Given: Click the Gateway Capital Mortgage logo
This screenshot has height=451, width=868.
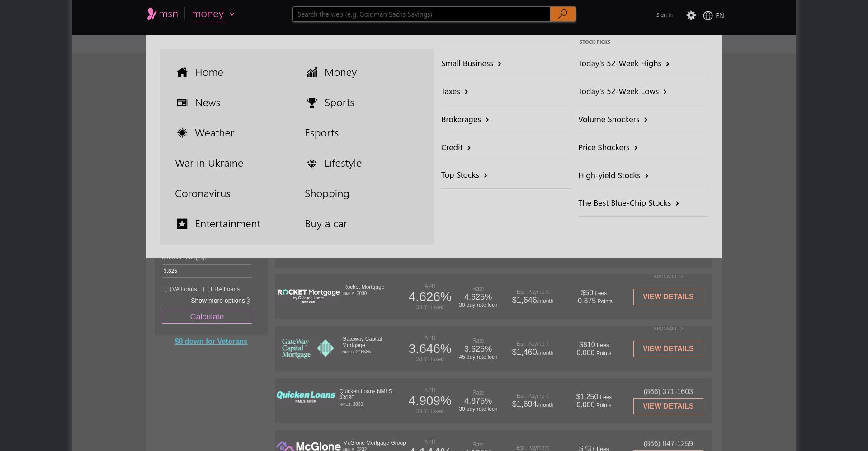Looking at the screenshot, I should pyautogui.click(x=308, y=348).
